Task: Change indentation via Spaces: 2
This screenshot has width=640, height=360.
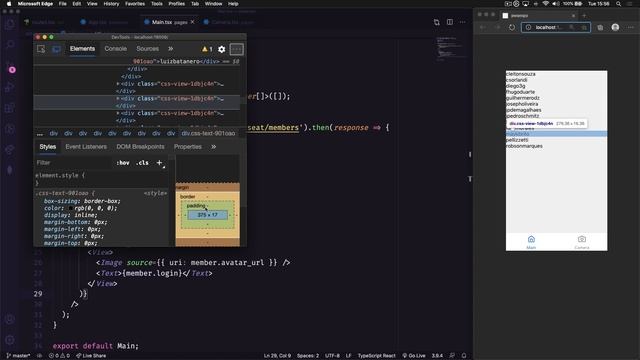Action: (308, 356)
